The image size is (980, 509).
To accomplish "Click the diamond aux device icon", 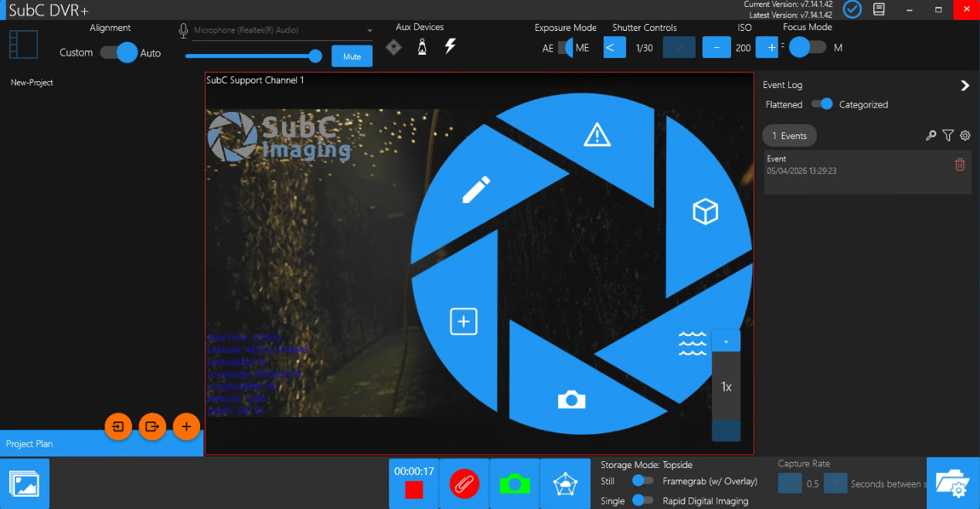I will (394, 47).
